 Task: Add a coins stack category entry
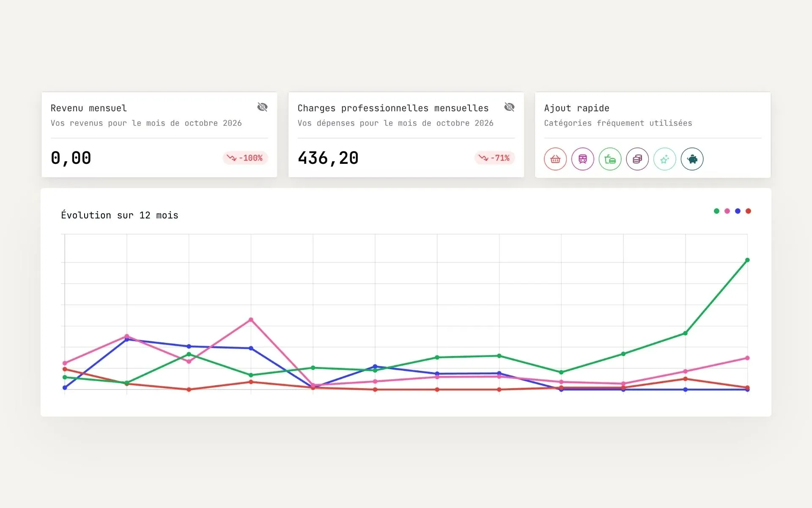637,159
